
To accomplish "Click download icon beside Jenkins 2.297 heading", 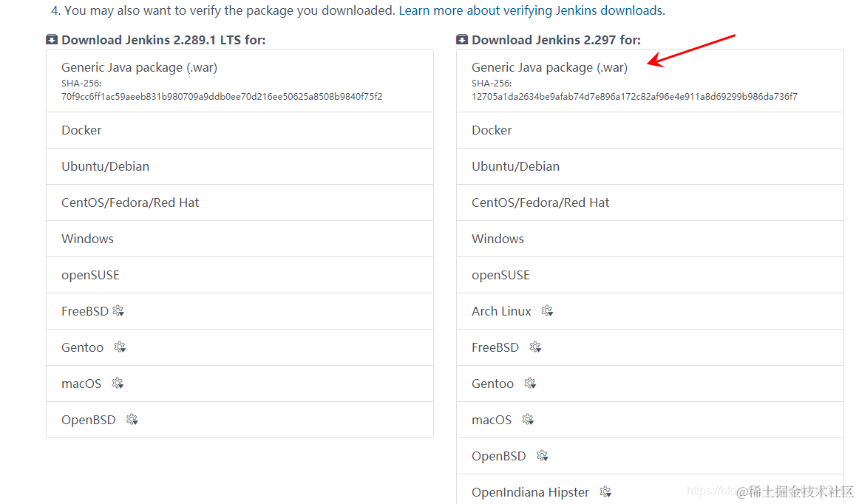I will point(462,39).
